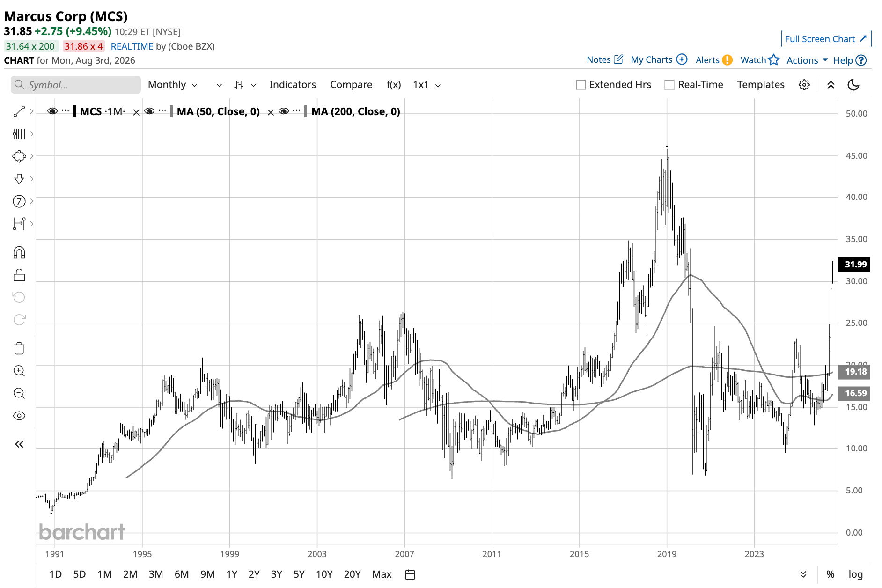Open Full Screen Chart
The width and height of the screenshot is (882, 588).
(x=826, y=39)
